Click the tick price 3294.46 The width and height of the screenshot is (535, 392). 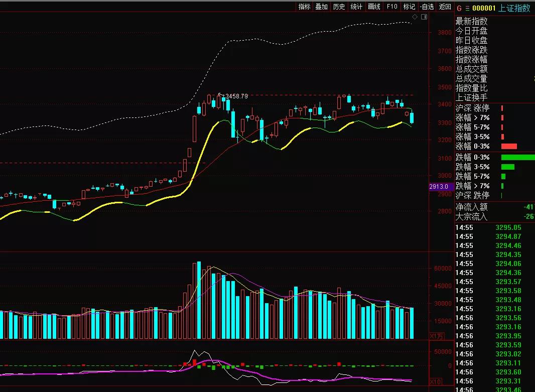tap(508, 245)
